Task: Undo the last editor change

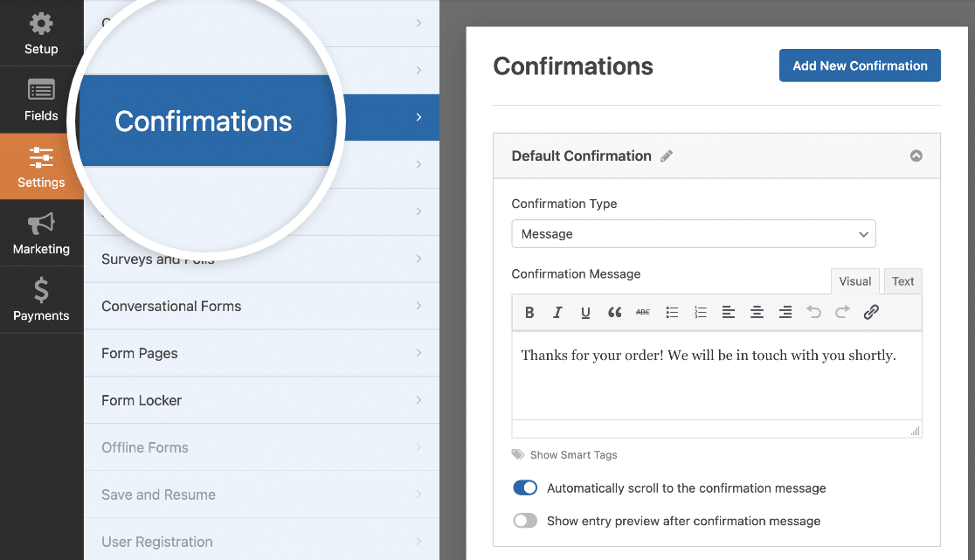Action: (814, 312)
